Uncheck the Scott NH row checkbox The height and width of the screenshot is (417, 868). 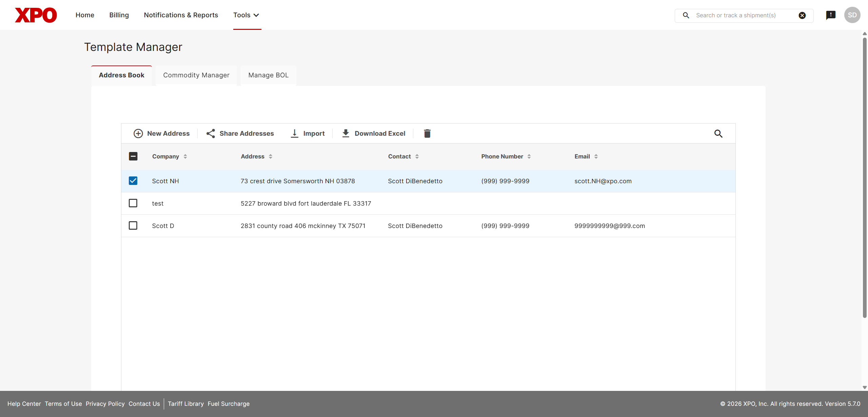[x=133, y=181]
